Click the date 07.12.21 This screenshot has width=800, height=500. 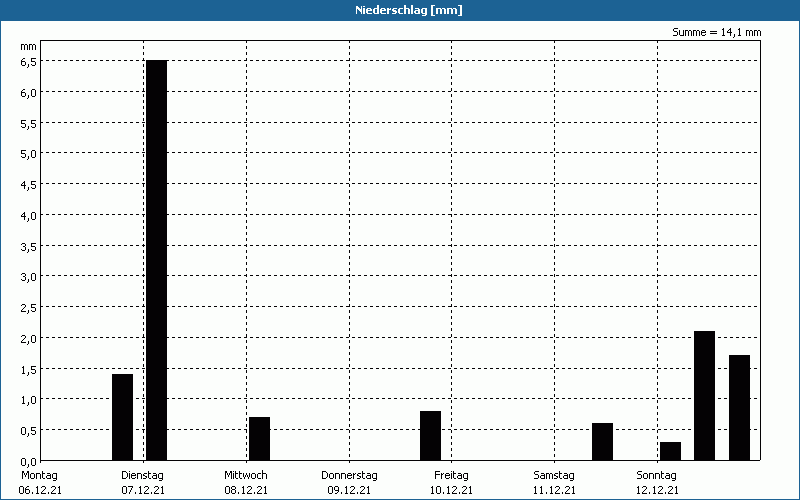coord(143,491)
